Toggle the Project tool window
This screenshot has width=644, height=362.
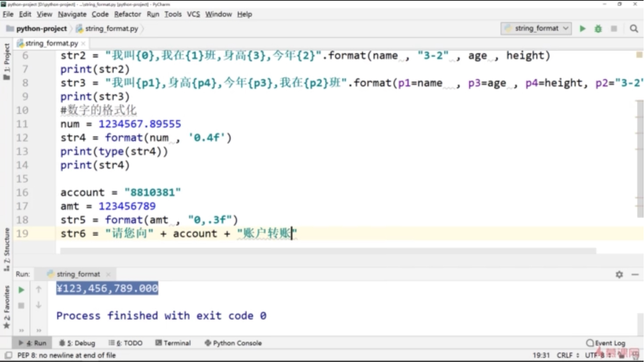[x=6, y=61]
